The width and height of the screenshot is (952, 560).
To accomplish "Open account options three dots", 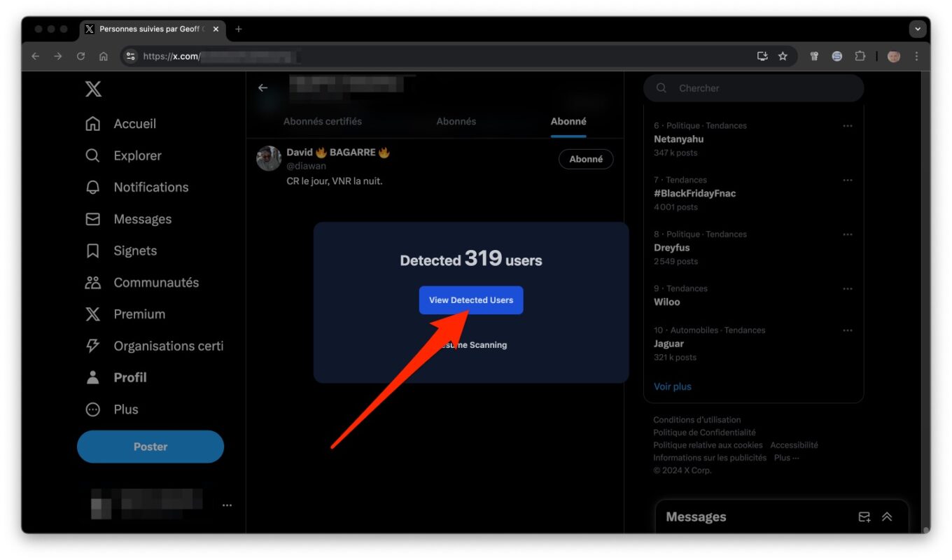I will (227, 505).
